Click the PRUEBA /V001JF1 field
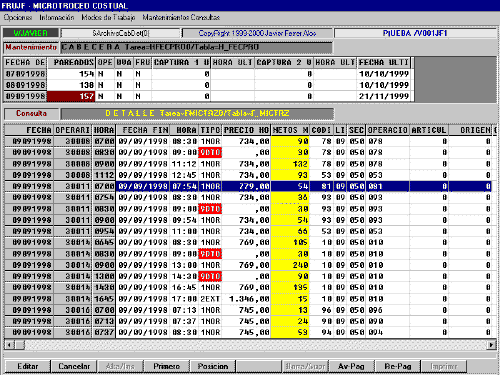The width and height of the screenshot is (500, 375). [x=415, y=33]
